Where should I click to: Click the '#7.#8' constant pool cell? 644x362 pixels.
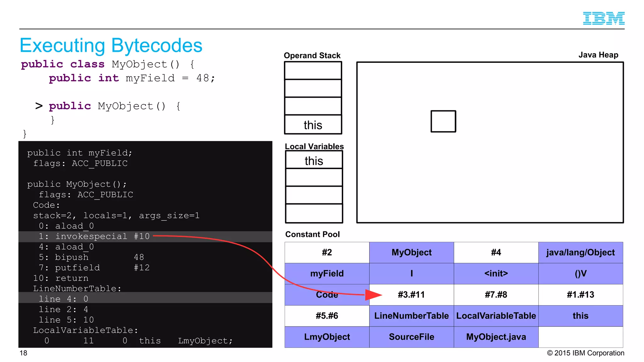(x=496, y=294)
